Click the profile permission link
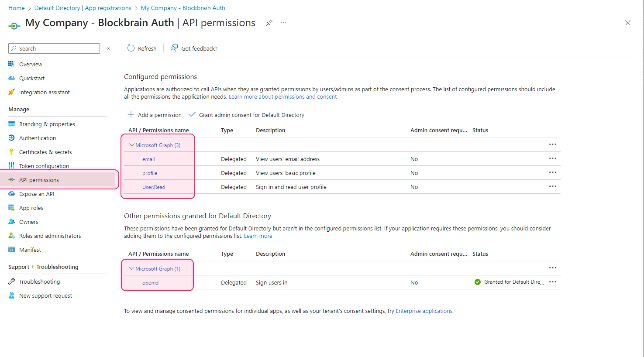 click(150, 173)
